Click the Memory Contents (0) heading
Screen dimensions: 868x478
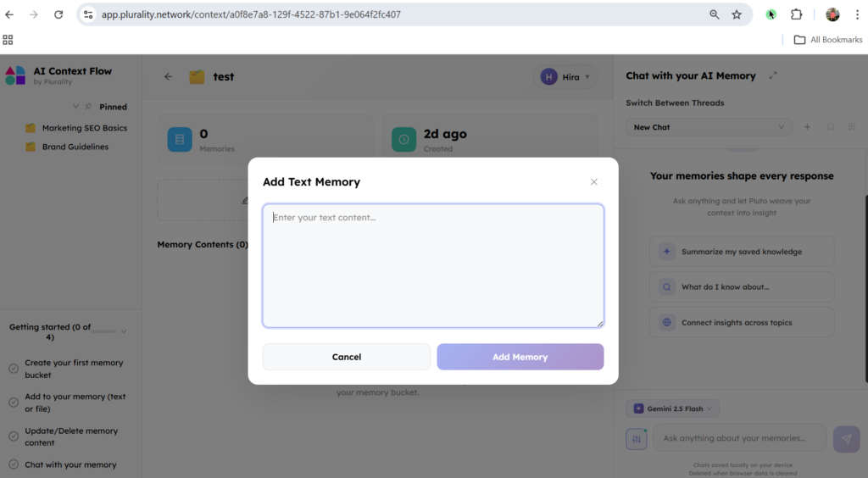[203, 245]
